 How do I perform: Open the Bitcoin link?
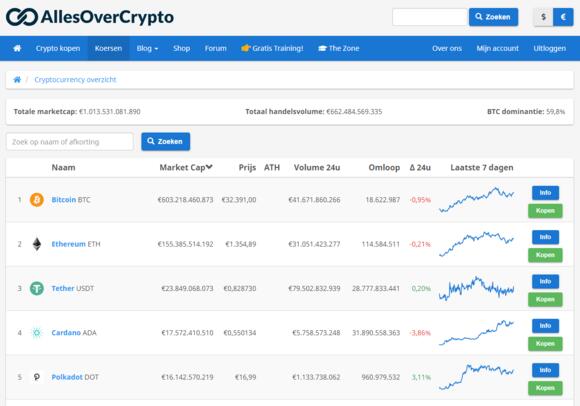64,200
